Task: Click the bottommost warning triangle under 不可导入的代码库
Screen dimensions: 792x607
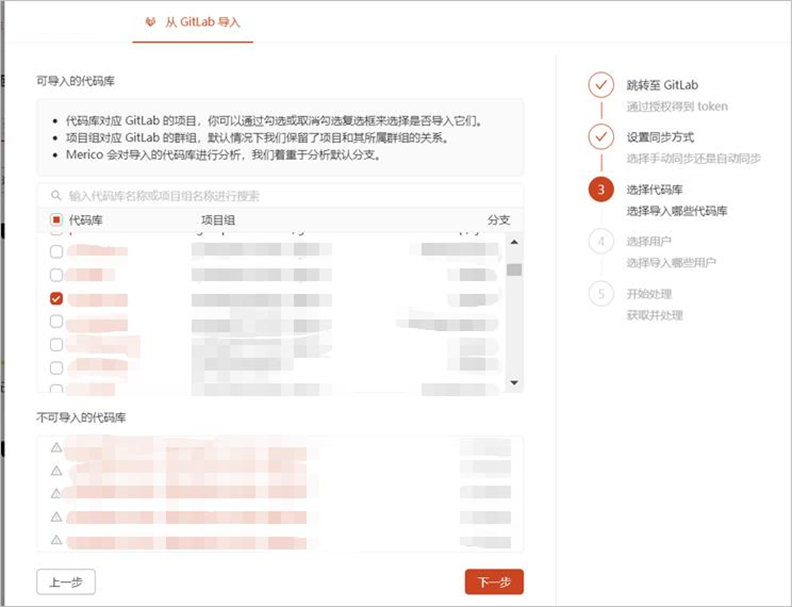Action: (57, 540)
